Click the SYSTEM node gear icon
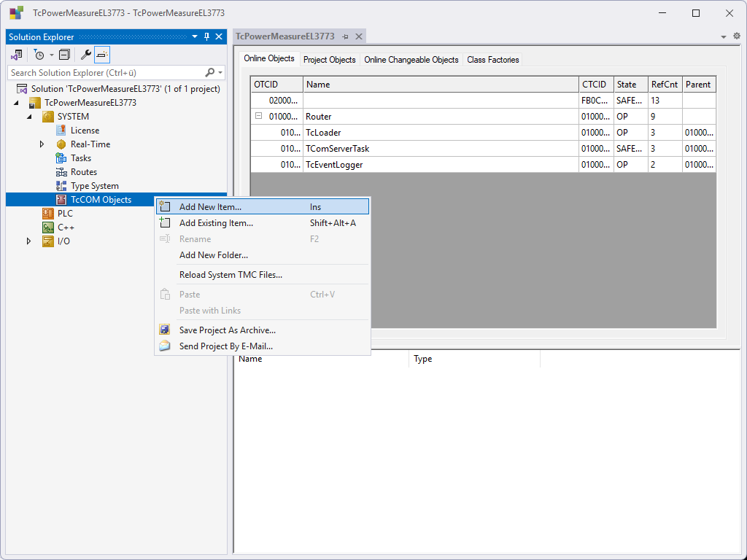Image resolution: width=747 pixels, height=560 pixels. pos(47,117)
